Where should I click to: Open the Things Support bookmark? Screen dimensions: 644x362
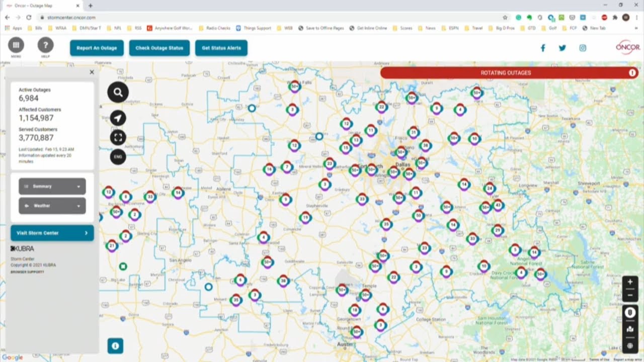pos(254,28)
